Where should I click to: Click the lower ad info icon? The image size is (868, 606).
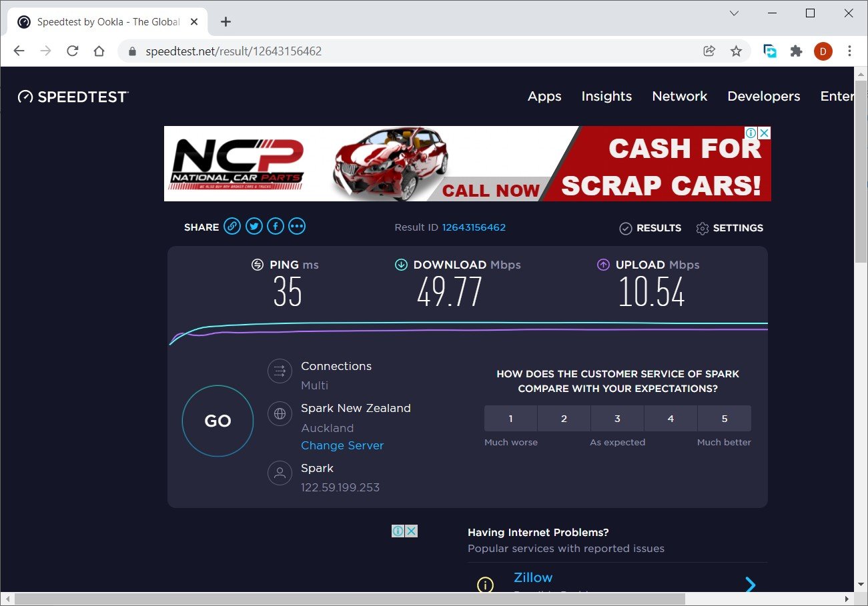pos(397,531)
